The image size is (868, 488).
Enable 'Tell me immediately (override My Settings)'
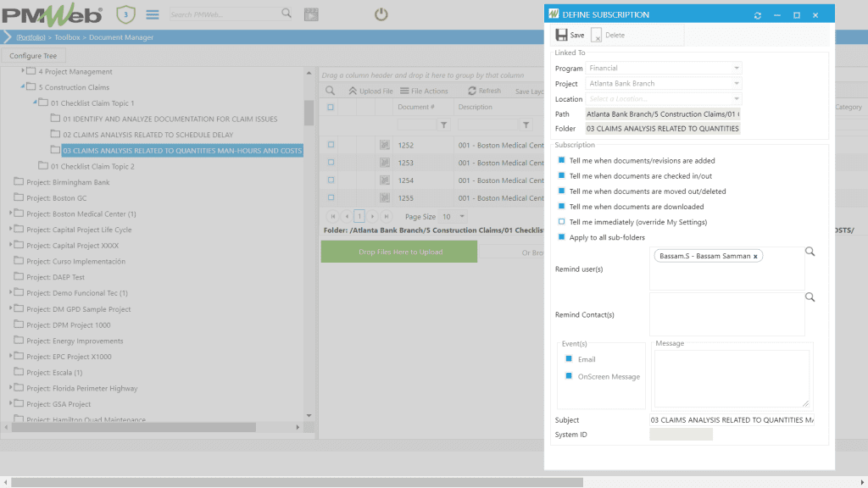559,221
